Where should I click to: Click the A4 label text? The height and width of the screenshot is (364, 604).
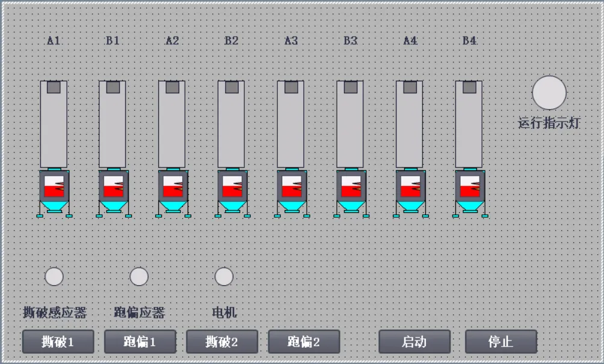pyautogui.click(x=410, y=40)
